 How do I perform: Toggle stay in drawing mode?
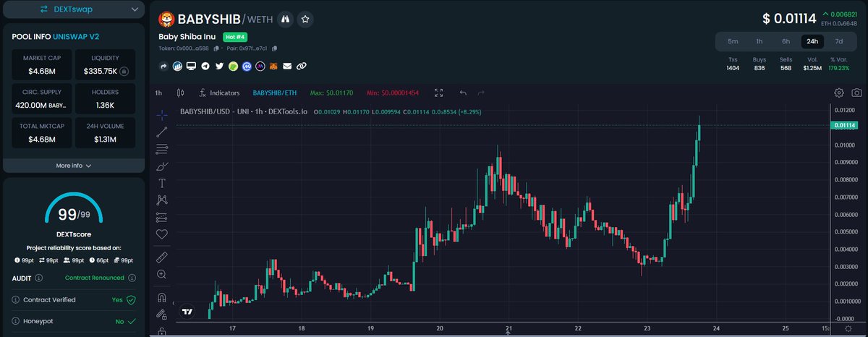coord(162,315)
